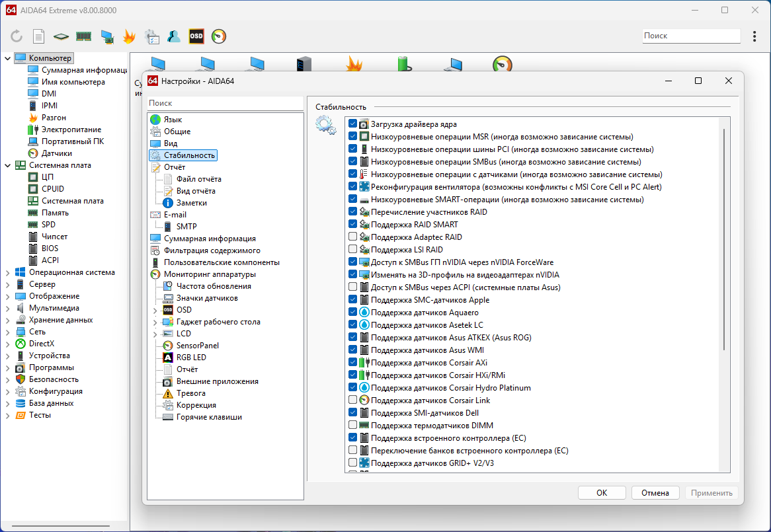
Task: Open Горячие клавиши settings page
Action: tap(209, 417)
